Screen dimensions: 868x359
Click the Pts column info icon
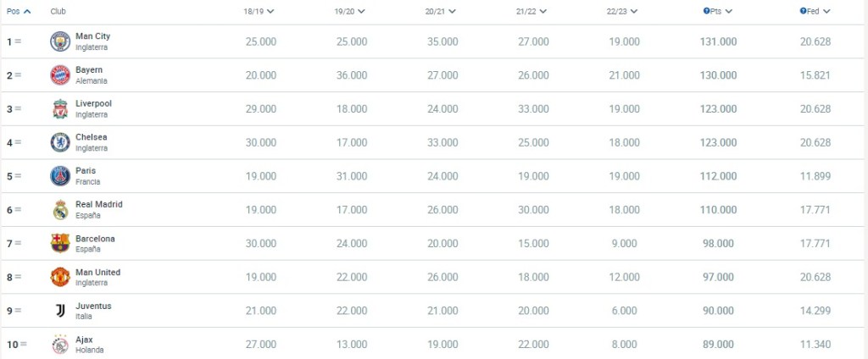706,12
